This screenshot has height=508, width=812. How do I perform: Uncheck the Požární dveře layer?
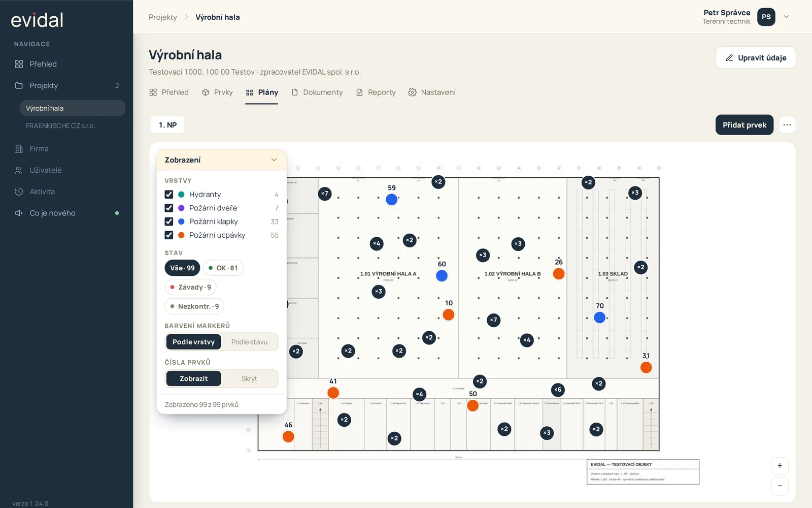tap(169, 208)
